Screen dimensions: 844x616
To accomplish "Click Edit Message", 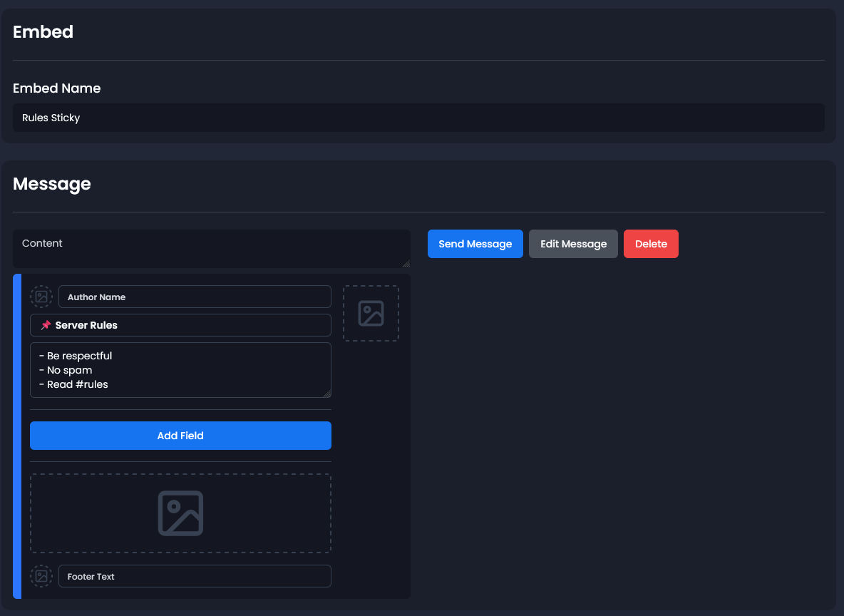I will (573, 243).
